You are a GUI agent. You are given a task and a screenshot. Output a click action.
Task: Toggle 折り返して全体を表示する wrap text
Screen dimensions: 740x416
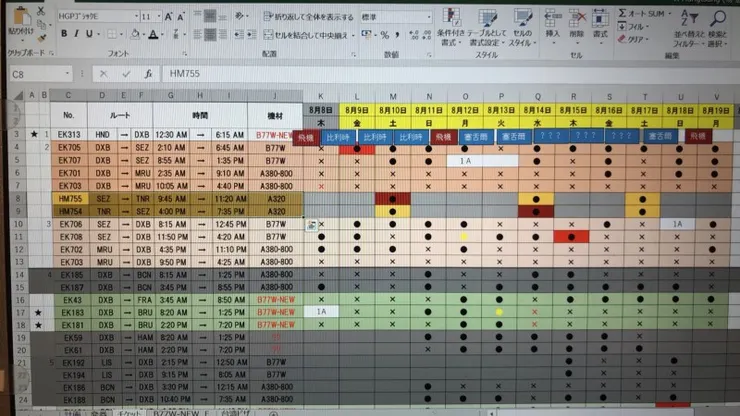pos(309,17)
